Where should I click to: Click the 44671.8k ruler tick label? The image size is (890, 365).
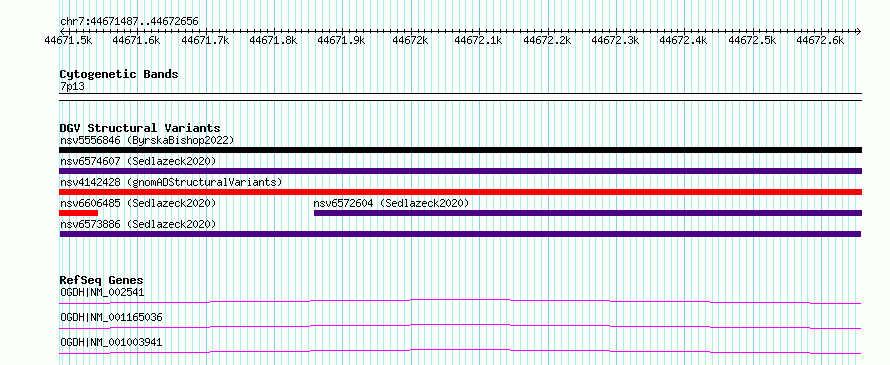274,40
